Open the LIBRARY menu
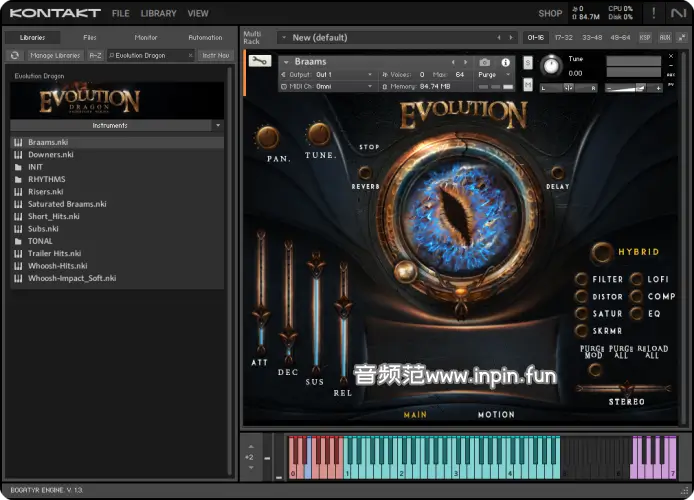694x500 pixels. (x=158, y=14)
